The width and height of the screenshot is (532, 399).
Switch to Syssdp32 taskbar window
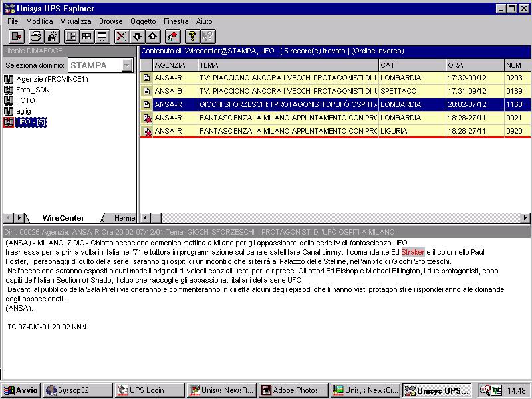coord(77,390)
